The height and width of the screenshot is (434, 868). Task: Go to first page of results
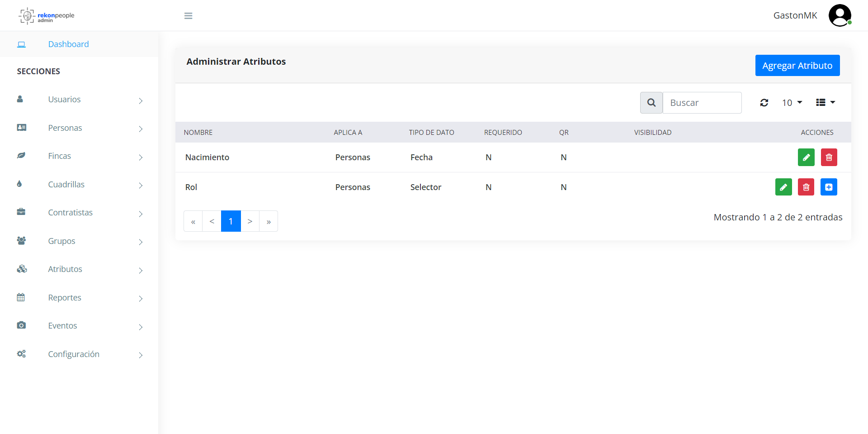193,221
